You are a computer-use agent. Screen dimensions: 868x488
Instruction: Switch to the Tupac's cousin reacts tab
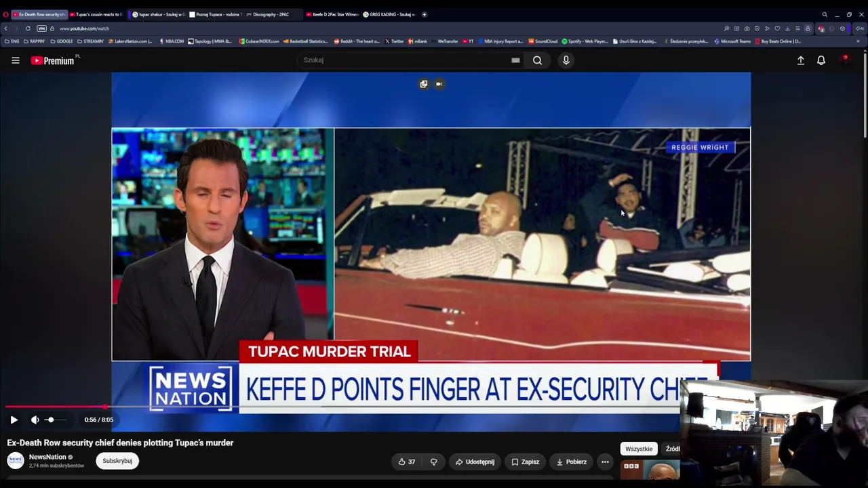[96, 14]
